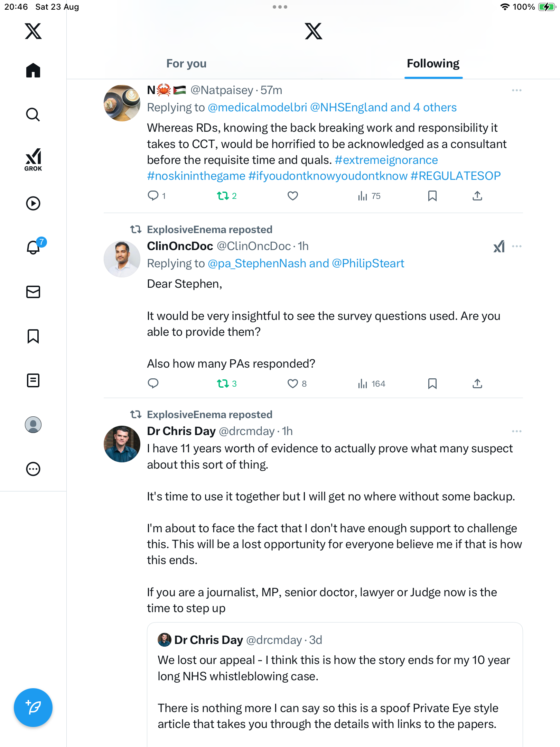
Task: Undo repost on Natpaisey's post
Action: pyautogui.click(x=223, y=196)
